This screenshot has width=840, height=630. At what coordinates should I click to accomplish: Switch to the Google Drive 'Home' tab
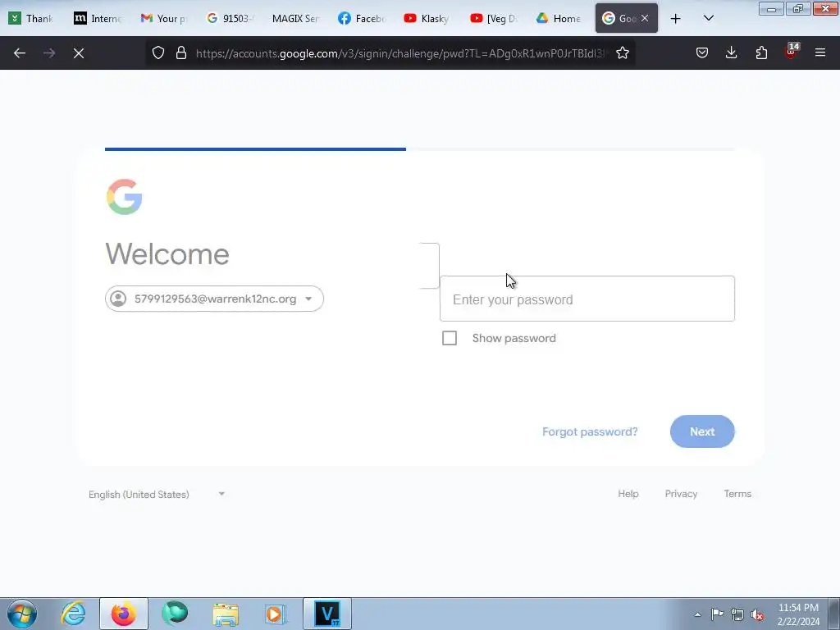click(559, 19)
